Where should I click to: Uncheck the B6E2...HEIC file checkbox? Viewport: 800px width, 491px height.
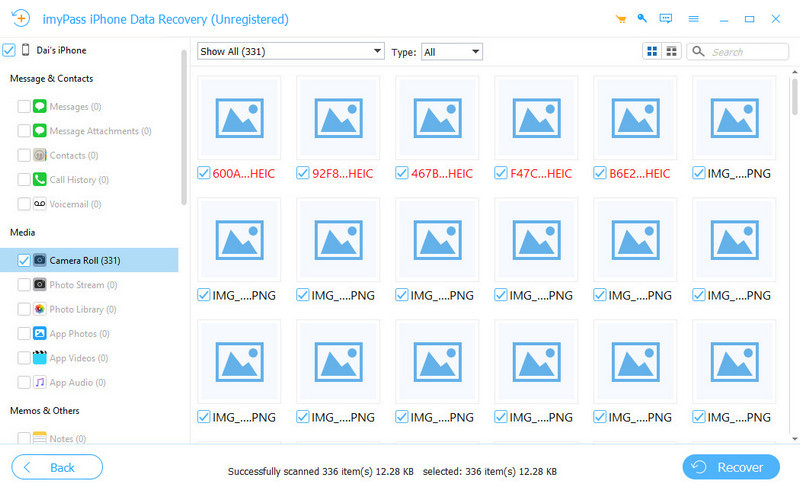599,174
